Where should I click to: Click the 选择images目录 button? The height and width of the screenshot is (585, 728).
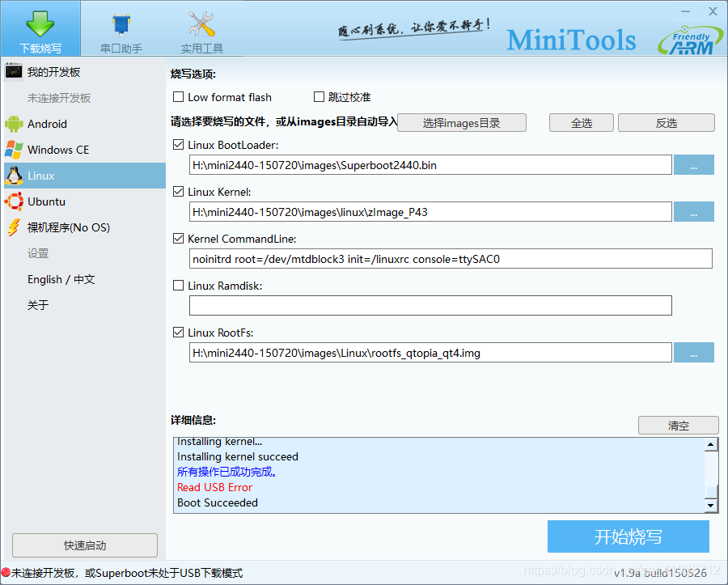tap(462, 123)
